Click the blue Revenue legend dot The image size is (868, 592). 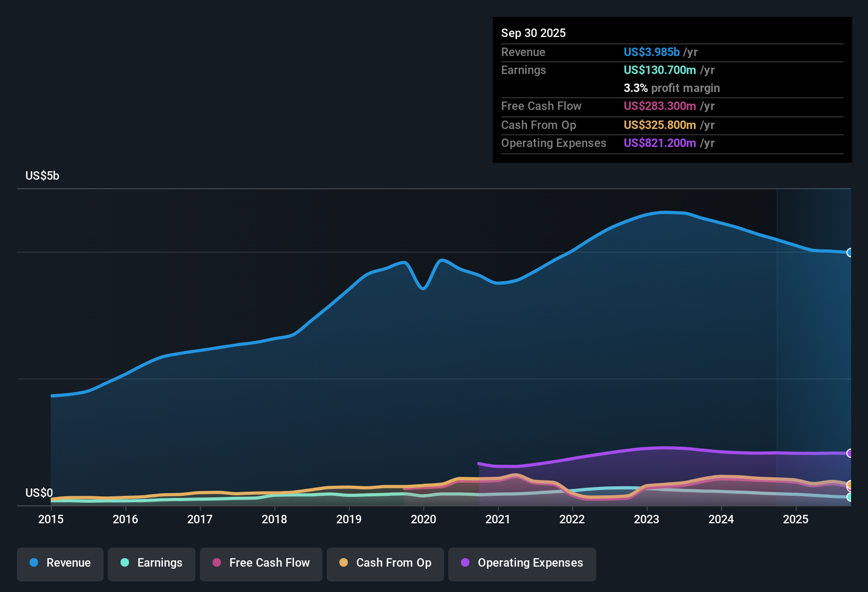[x=33, y=563]
